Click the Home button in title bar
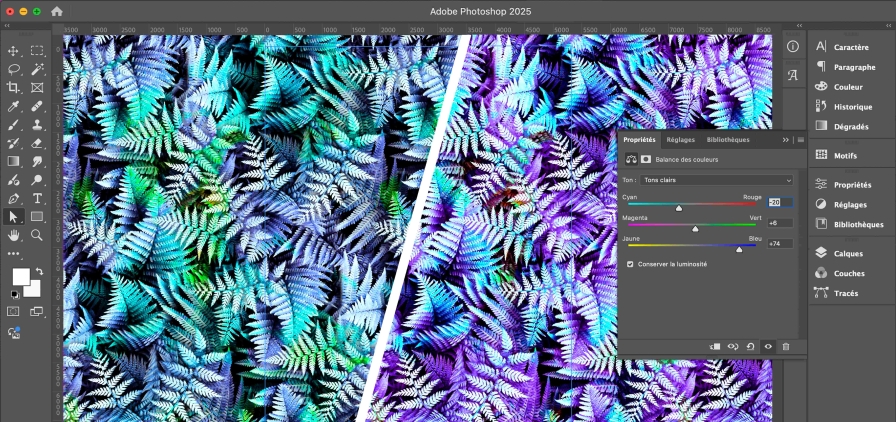Viewport: 896px width, 422px height. 57,11
